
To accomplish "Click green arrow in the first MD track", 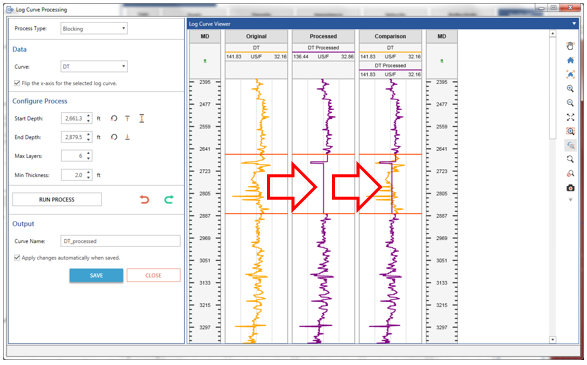I will click(x=205, y=61).
